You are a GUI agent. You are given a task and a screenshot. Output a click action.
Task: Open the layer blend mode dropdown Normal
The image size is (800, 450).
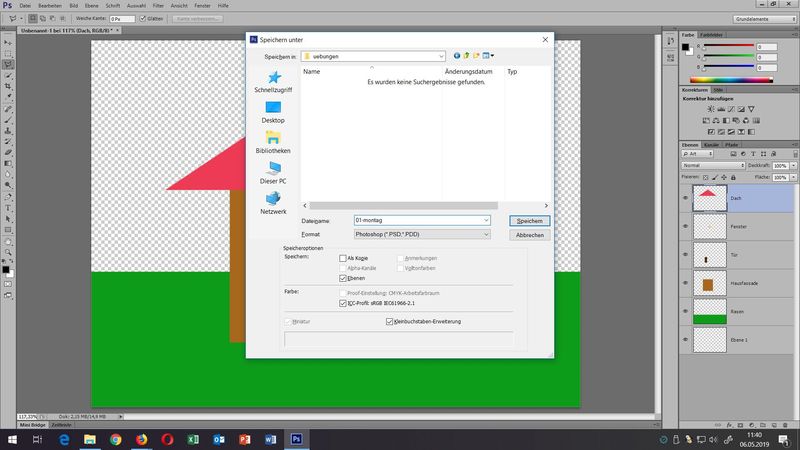tap(713, 165)
